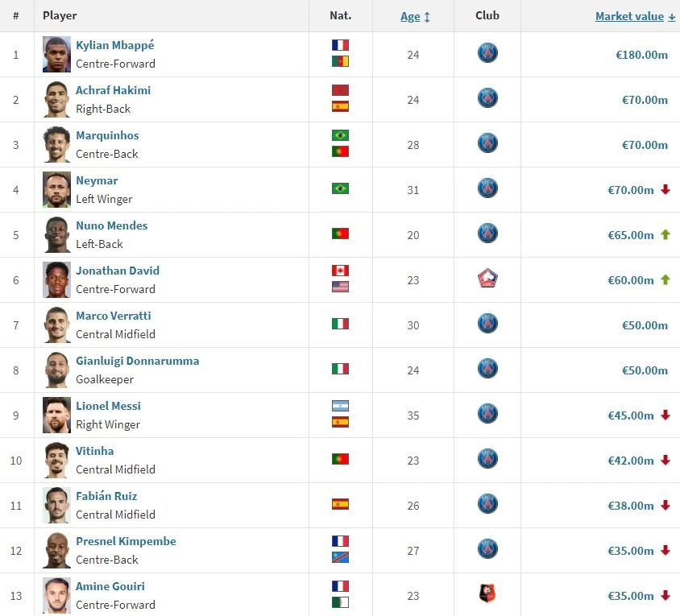The width and height of the screenshot is (680, 616).
Task: Click the red down arrow beside Neymar's value
Action: point(665,189)
